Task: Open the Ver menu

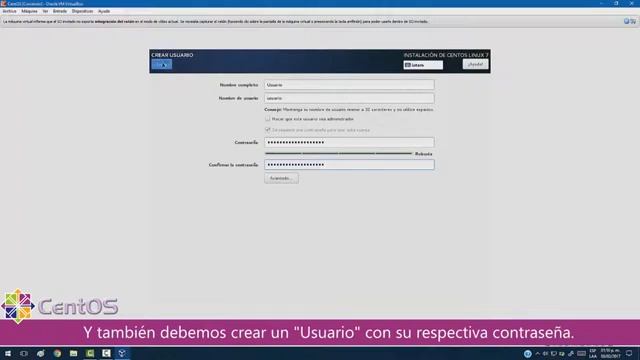Action: pyautogui.click(x=45, y=11)
